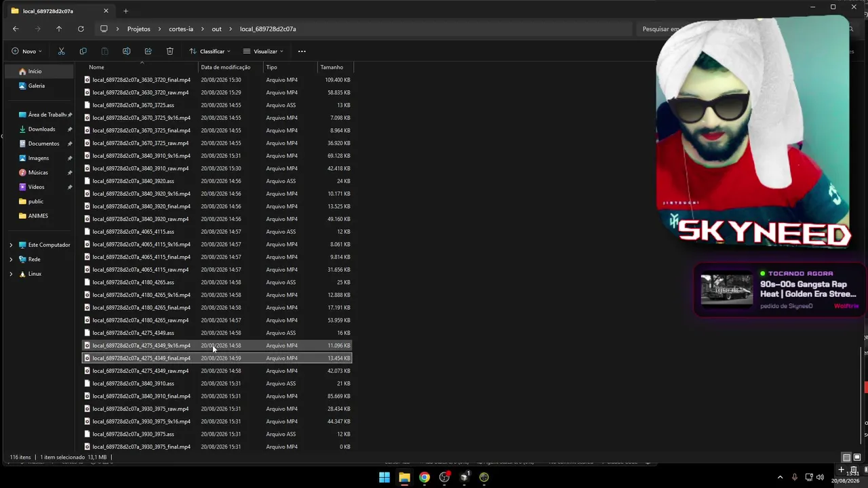Expand the chevron after Projetos in breadcrumb
Screen dimensions: 868x488
[159, 29]
